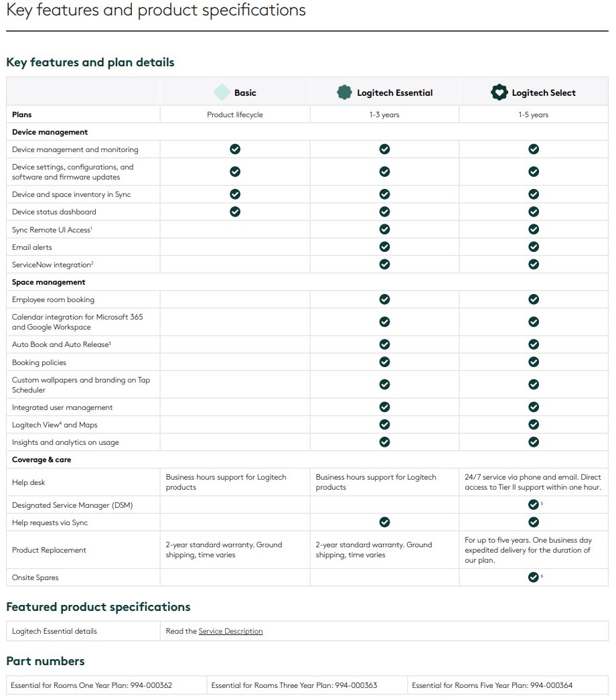Click the Basic plan diamond icon

[x=222, y=92]
